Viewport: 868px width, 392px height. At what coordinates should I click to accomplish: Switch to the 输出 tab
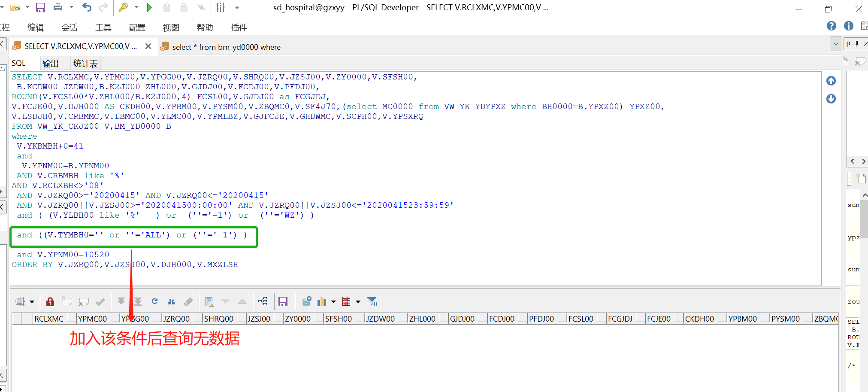point(51,64)
